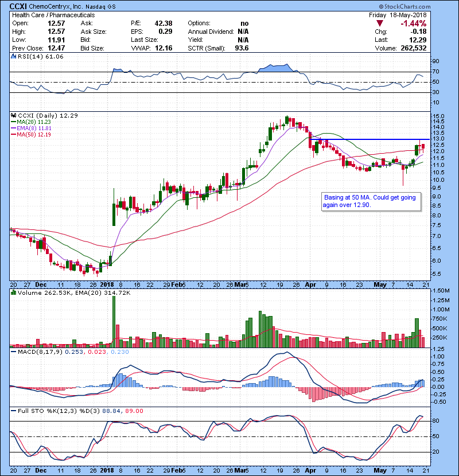Click the RSI(14) 61.06 indicator label

pyautogui.click(x=40, y=56)
